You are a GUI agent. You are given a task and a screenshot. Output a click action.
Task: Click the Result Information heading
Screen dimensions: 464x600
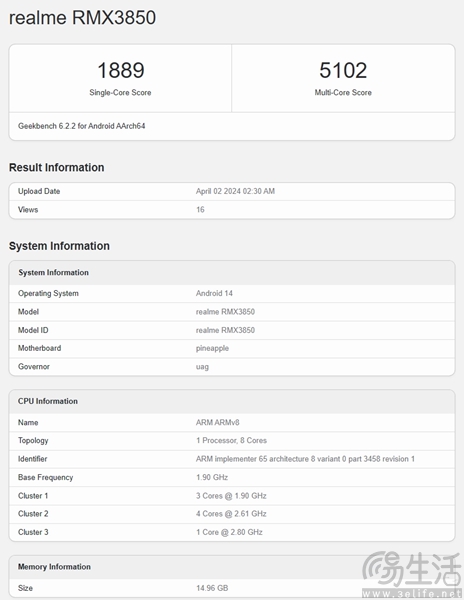(57, 167)
